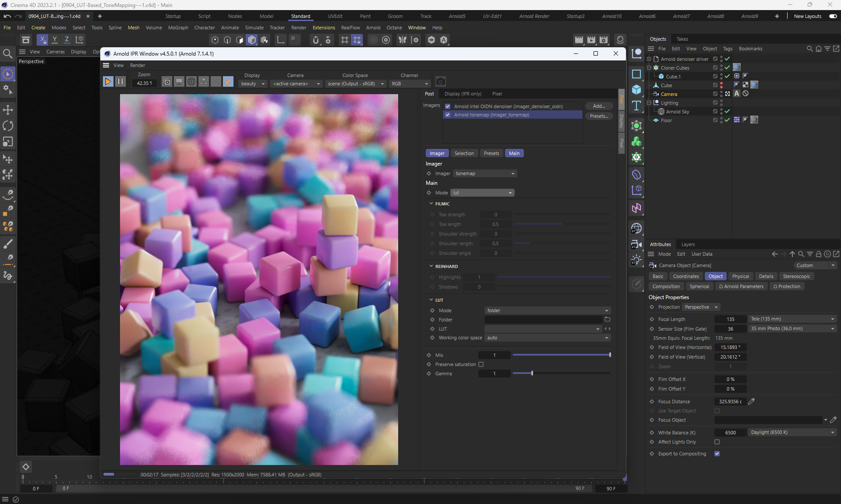Image resolution: width=841 pixels, height=504 pixels.
Task: Pick focus distance with the picker icon
Action: pos(752,402)
